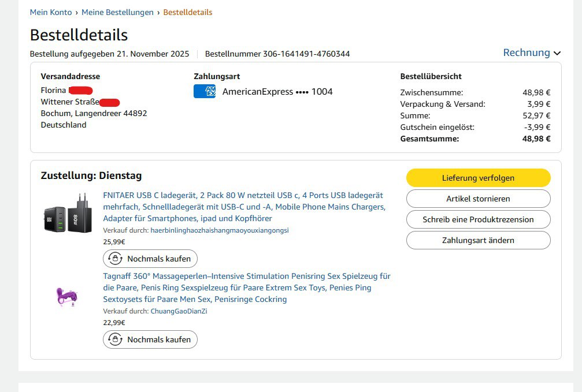Click the Gesamtsumme amount 48,98 €
The image size is (582, 392).
tap(536, 139)
